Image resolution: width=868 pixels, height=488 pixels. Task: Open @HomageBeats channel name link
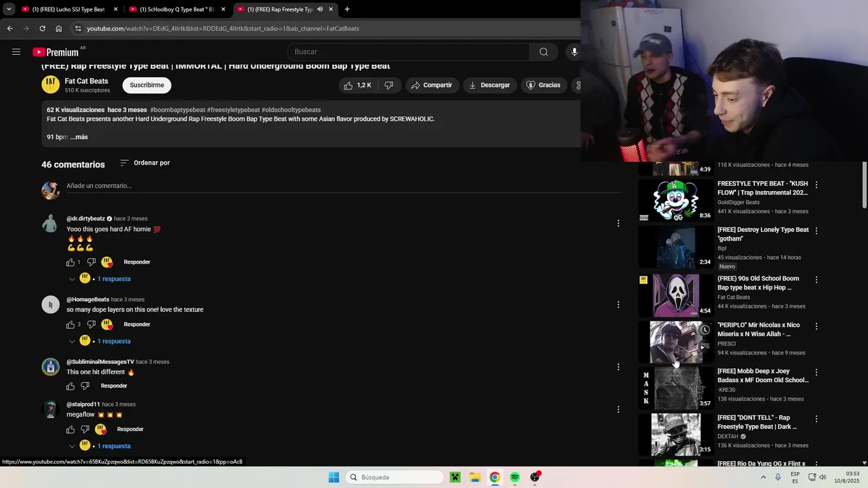click(x=87, y=300)
